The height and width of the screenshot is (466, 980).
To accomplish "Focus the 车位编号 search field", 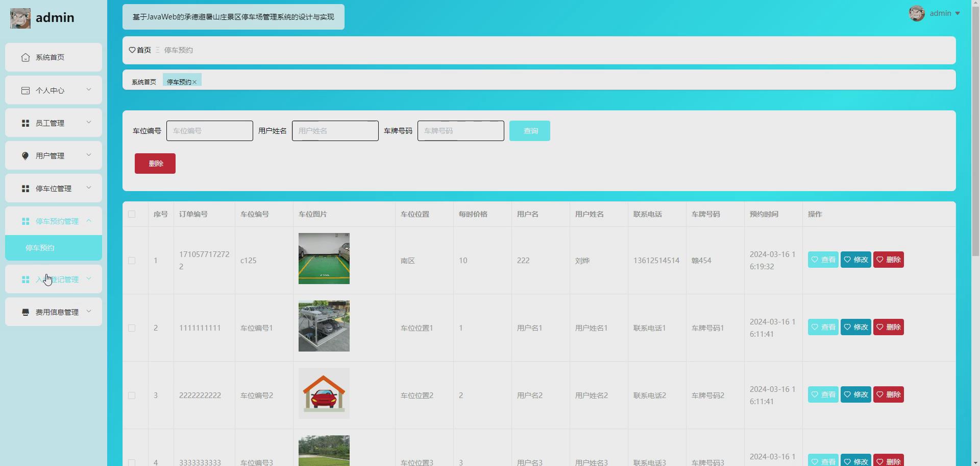I will [x=210, y=131].
